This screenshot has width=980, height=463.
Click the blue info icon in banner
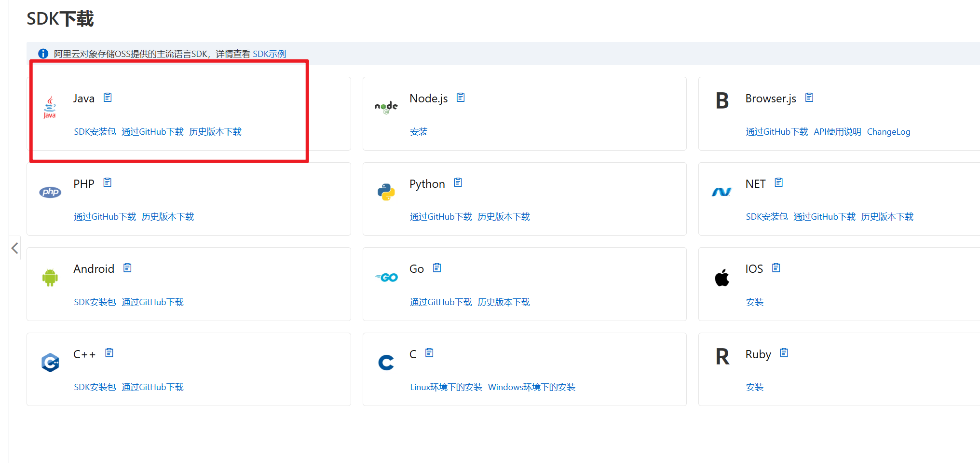pos(43,54)
